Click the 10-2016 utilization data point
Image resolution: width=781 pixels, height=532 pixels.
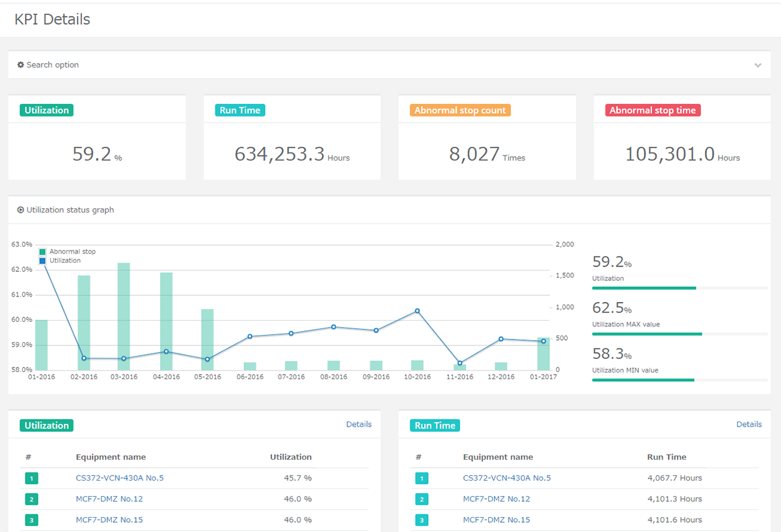[417, 311]
